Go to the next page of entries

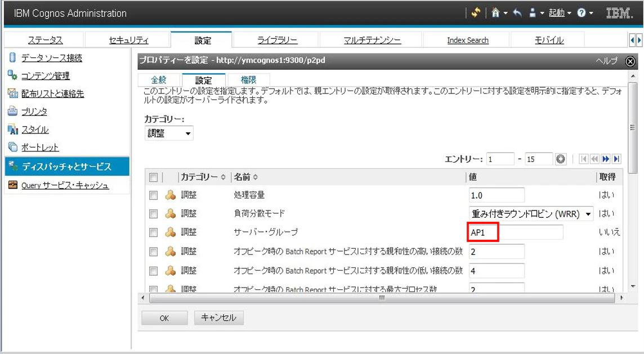(605, 159)
